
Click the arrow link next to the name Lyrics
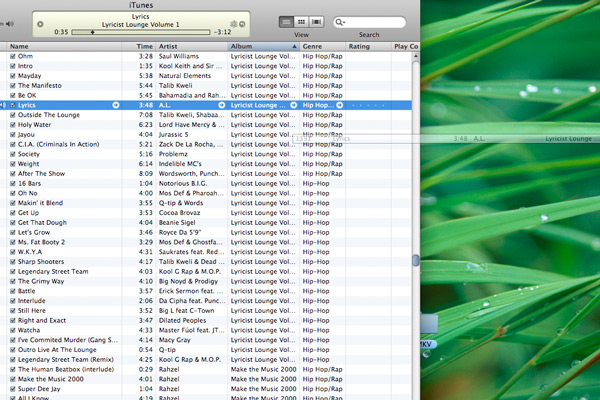[x=116, y=105]
